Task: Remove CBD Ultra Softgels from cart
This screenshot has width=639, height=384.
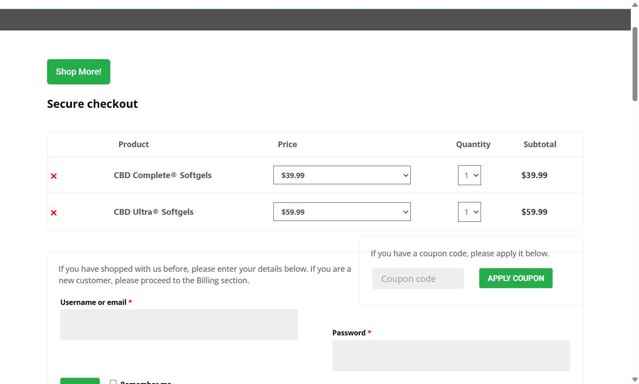Action: [x=53, y=213]
